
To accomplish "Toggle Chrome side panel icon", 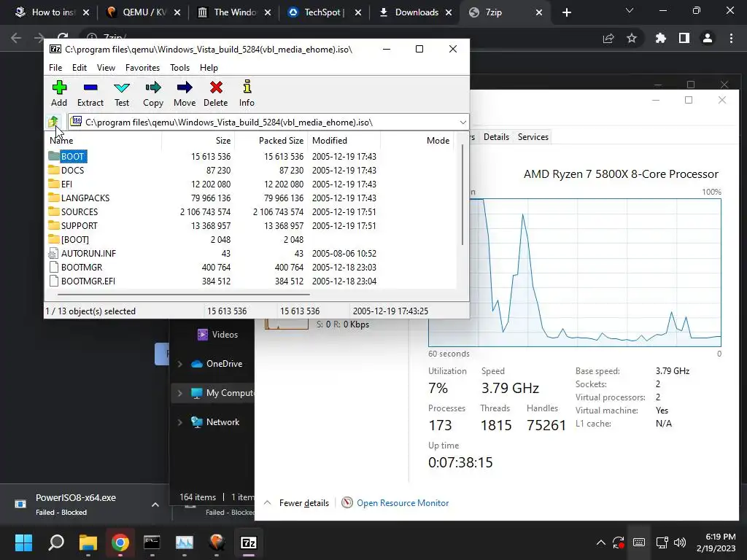I will click(x=684, y=38).
